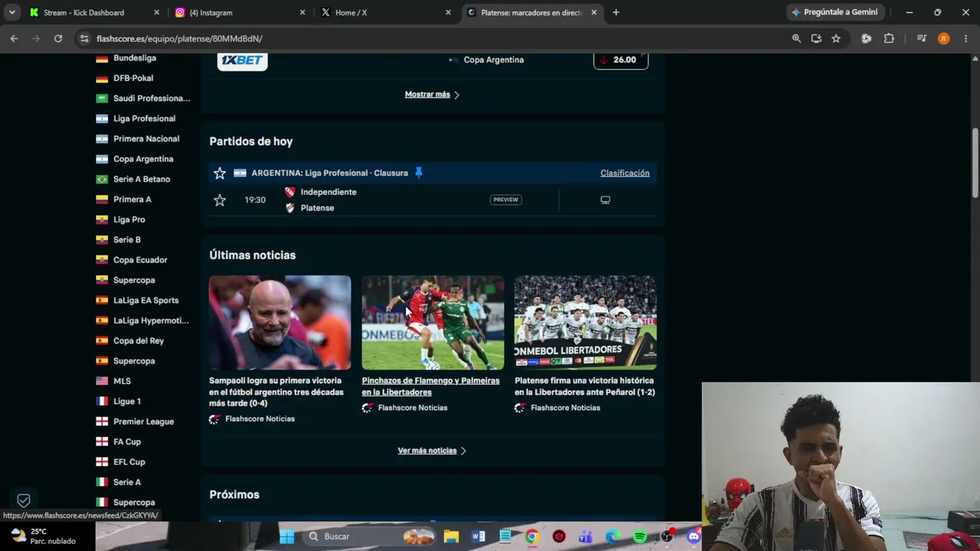The width and height of the screenshot is (980, 551).
Task: Open site information icon beside the URL
Action: point(83,38)
